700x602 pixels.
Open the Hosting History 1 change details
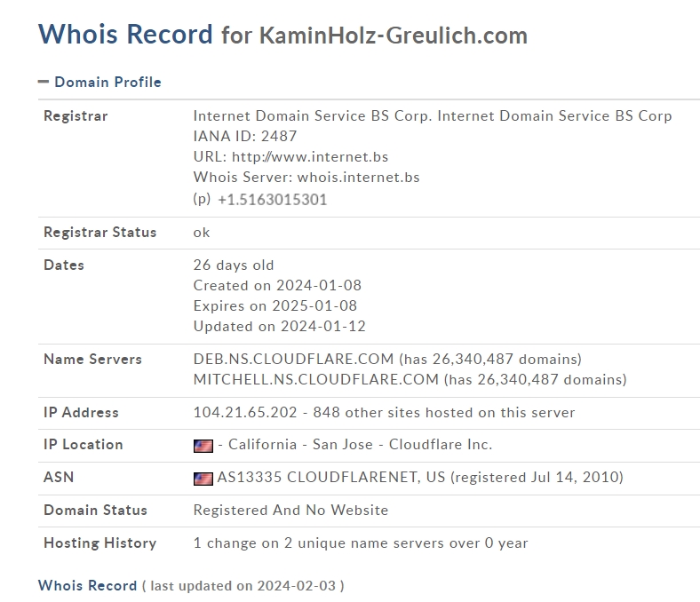[x=361, y=543]
